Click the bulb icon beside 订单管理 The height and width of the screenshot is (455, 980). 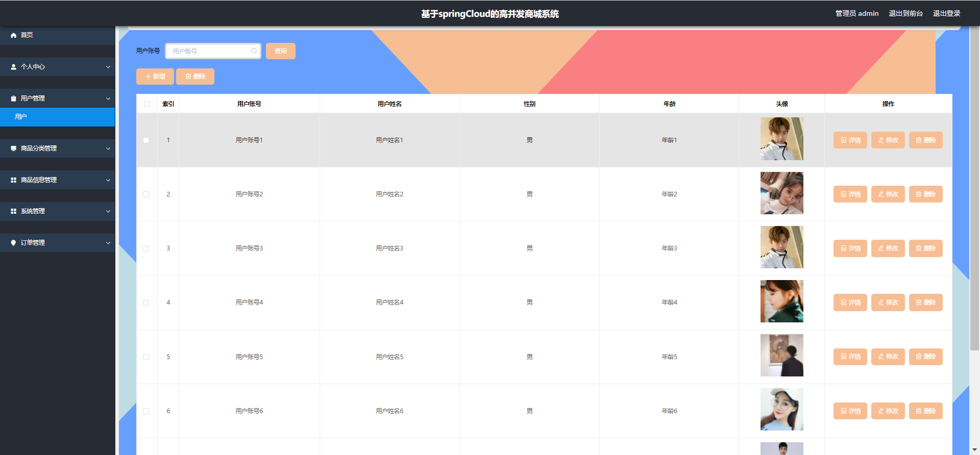[14, 243]
